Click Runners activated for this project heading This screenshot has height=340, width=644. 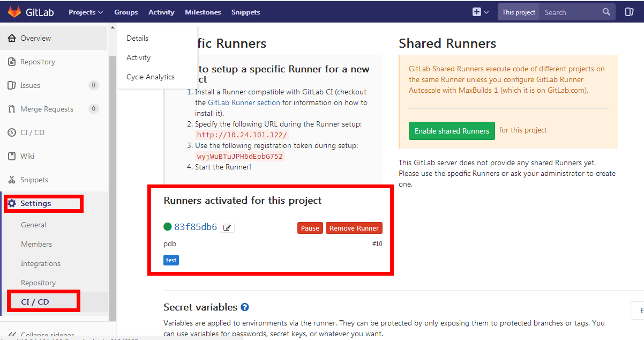243,201
